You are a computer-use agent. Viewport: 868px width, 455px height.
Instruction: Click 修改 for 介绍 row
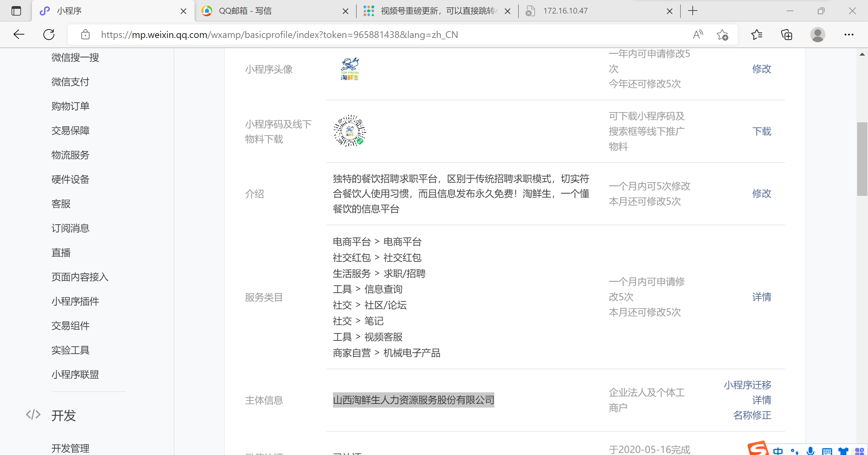click(762, 193)
